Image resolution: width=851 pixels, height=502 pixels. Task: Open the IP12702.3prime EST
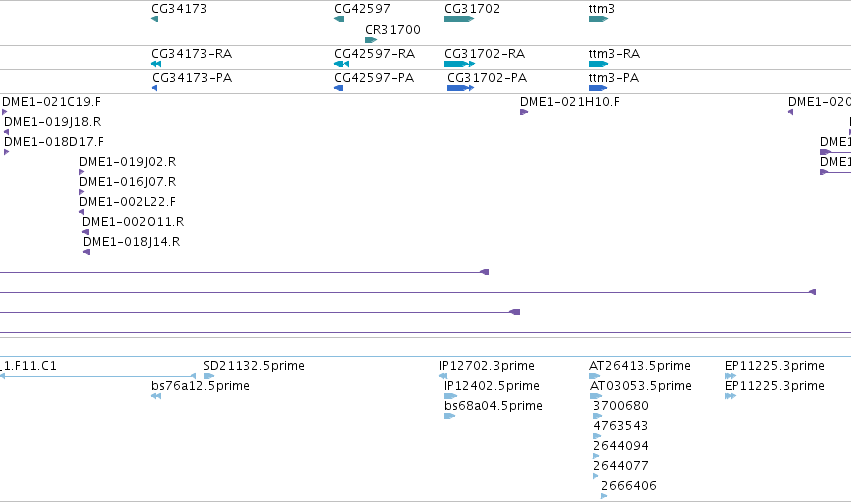tap(443, 376)
